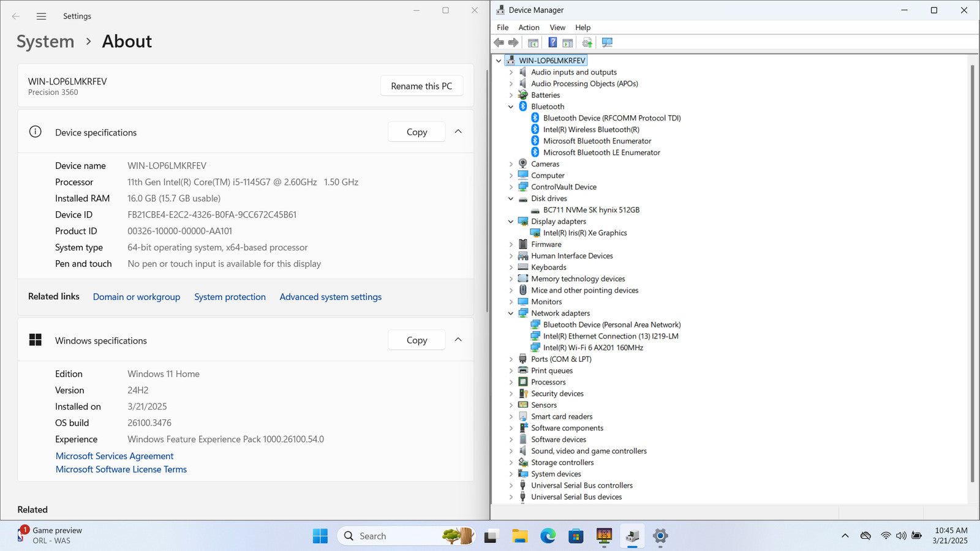Click the Device Manager taskbar icon
Viewport: 980px width, 551px height.
pyautogui.click(x=632, y=536)
